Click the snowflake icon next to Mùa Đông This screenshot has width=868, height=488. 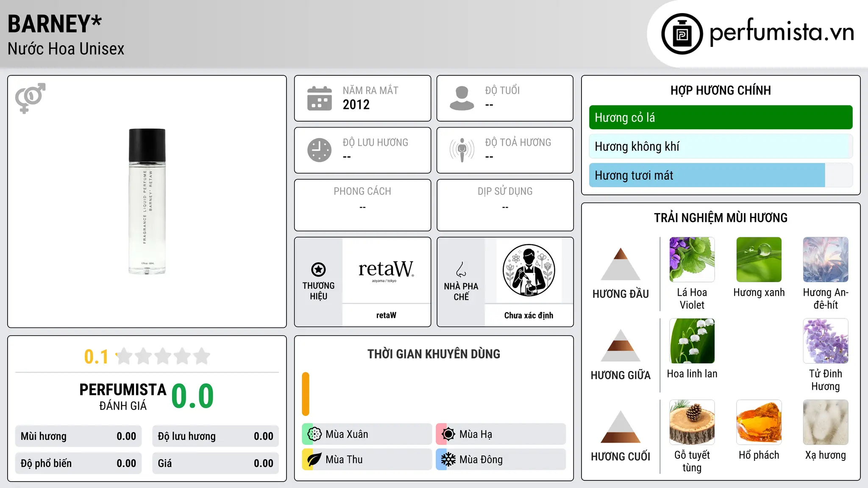[448, 460]
